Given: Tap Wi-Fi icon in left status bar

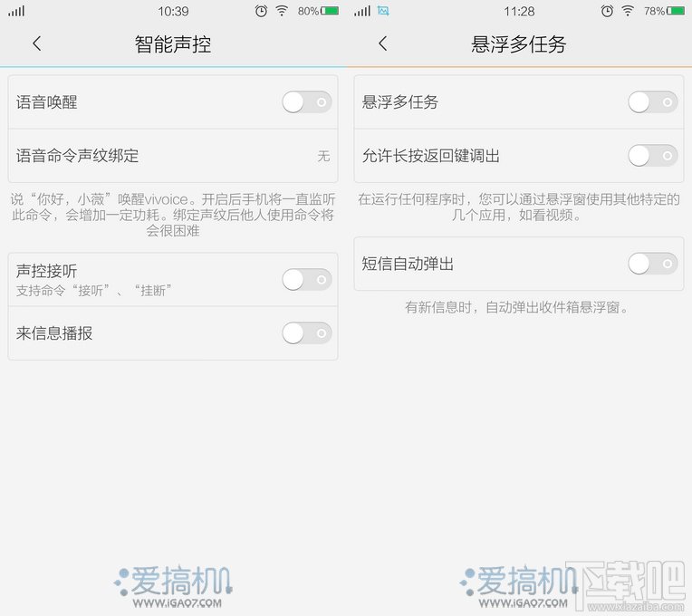Looking at the screenshot, I should (x=282, y=11).
